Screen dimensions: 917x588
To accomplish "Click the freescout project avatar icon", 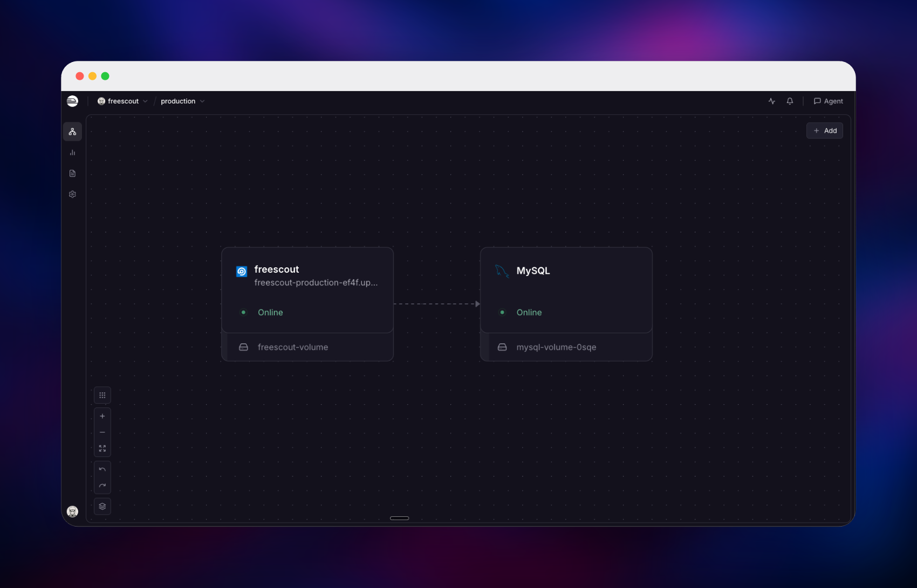I will click(x=101, y=101).
